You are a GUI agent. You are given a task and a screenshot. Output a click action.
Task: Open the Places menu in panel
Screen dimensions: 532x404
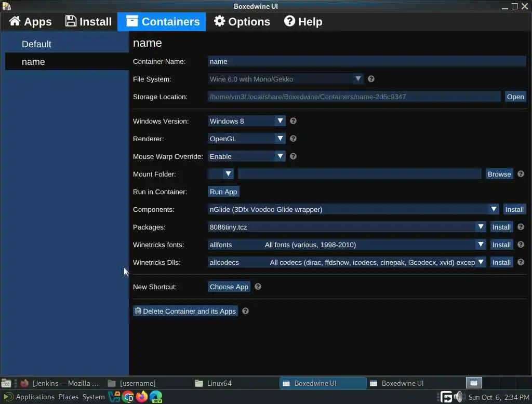click(68, 397)
